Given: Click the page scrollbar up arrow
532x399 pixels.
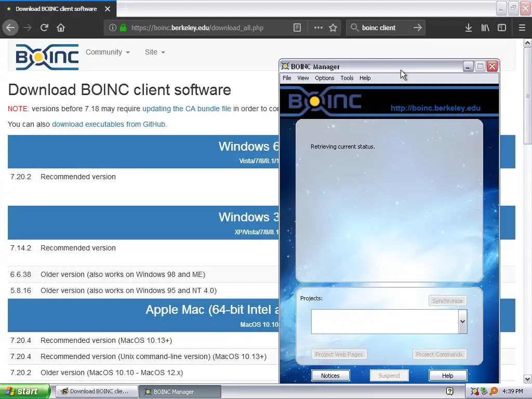Looking at the screenshot, I should coord(527,43).
